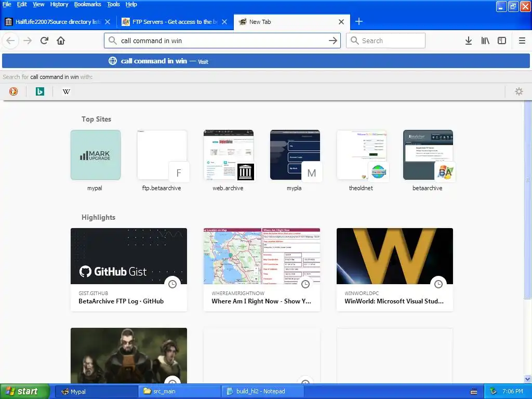
Task: Go back to the previous page
Action: [10, 41]
